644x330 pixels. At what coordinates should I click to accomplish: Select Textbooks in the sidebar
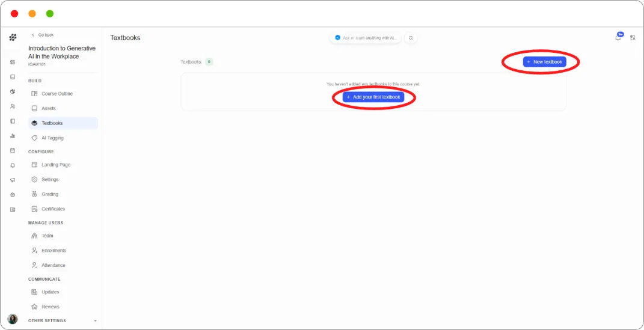[x=63, y=123]
